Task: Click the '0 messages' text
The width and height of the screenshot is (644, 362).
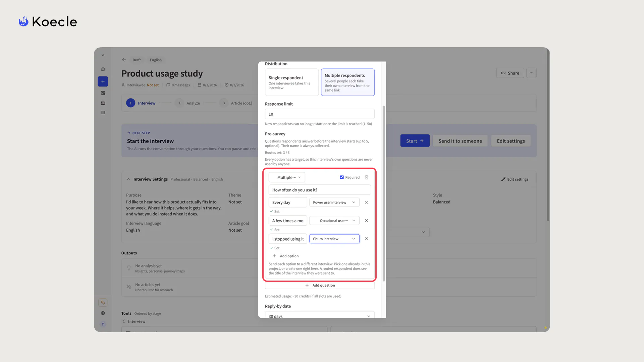Action: (x=181, y=85)
